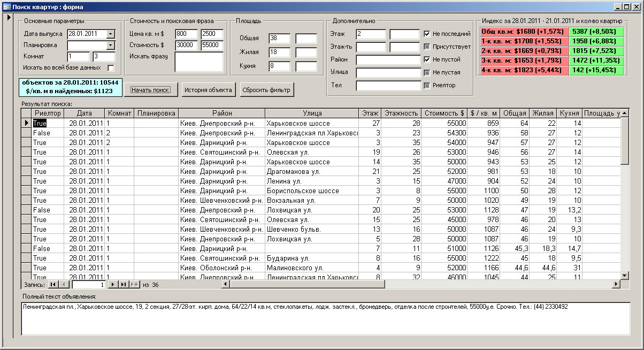This screenshot has width=644, height=350.
Task: Click the 'Кухня' area field with 8
Action: click(x=279, y=66)
